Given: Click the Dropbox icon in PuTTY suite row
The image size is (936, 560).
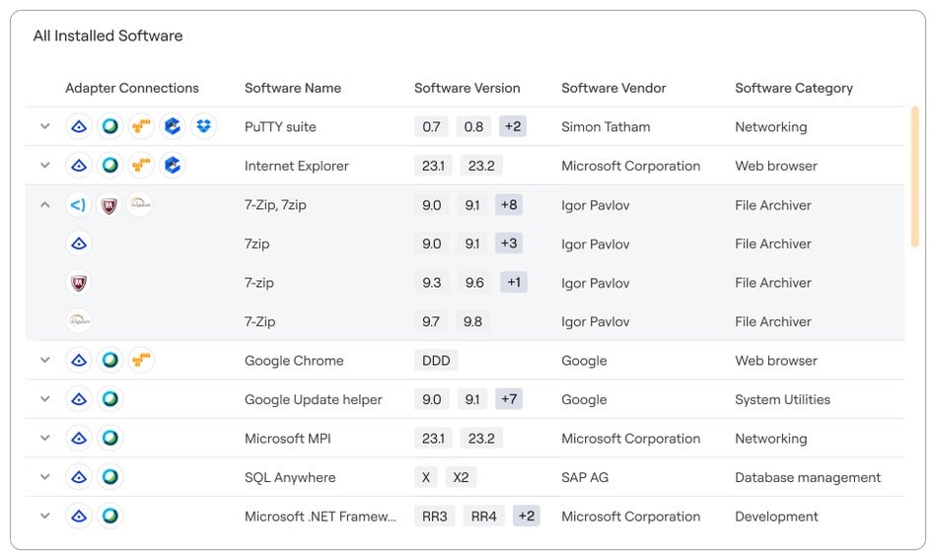Looking at the screenshot, I should coord(204,127).
